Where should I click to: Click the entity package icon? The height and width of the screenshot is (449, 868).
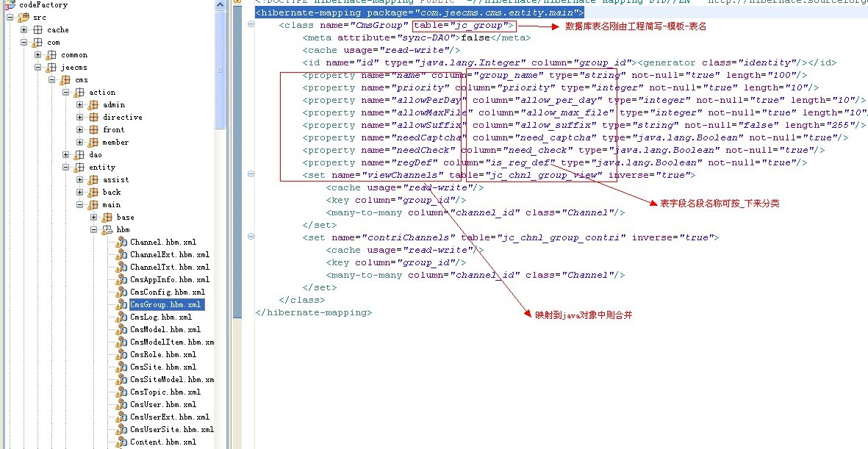click(79, 168)
